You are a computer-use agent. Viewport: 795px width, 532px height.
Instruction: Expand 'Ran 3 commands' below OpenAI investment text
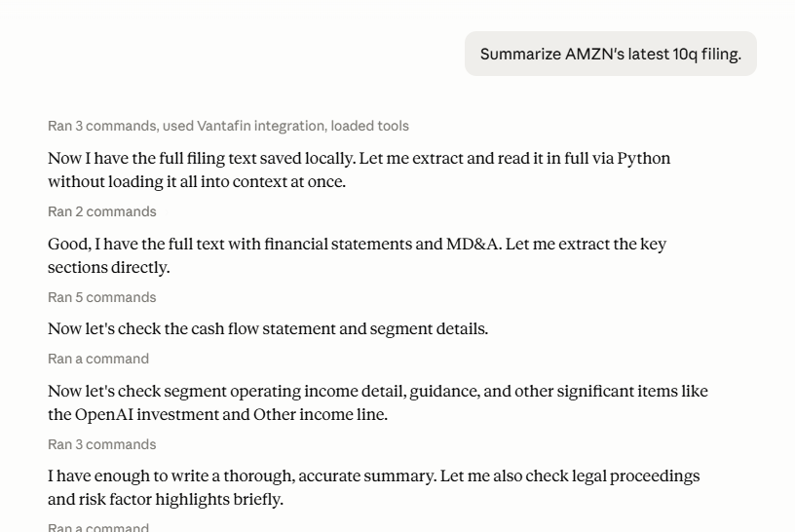pos(102,444)
